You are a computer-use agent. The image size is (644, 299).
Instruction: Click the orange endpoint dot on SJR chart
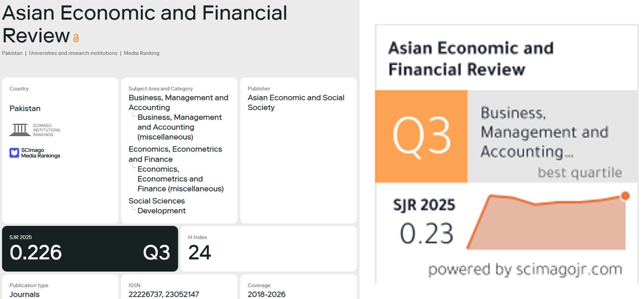click(x=625, y=196)
